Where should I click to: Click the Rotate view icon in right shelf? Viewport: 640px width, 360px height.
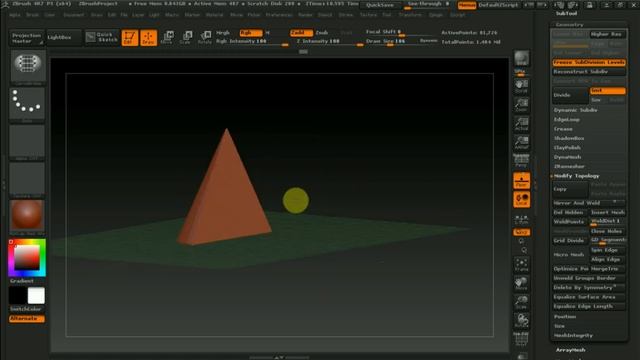[x=521, y=321]
